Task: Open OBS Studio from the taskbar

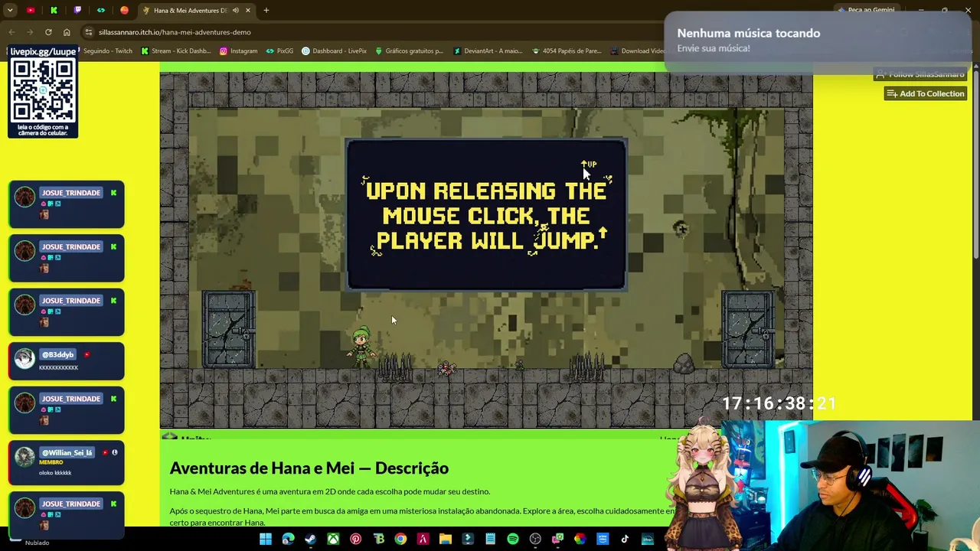Action: tap(535, 540)
